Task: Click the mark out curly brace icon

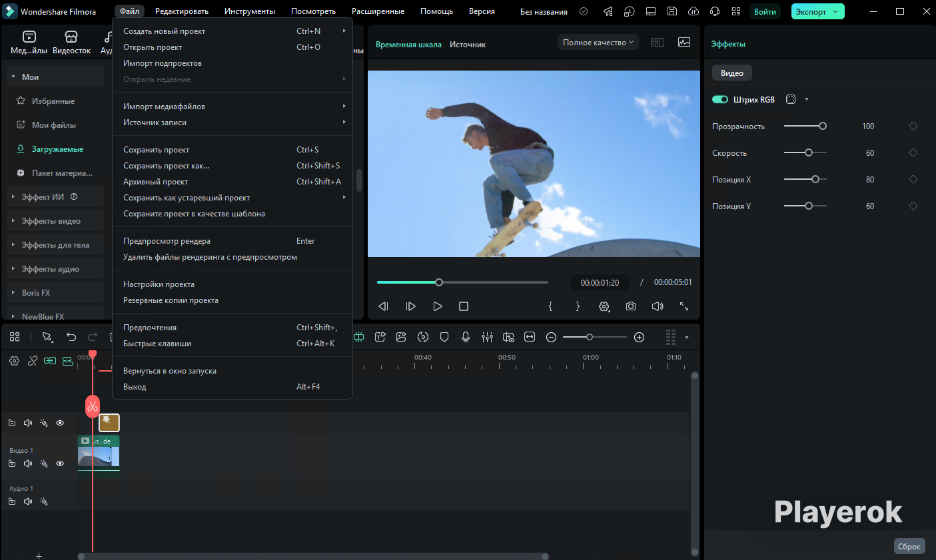Action: (x=578, y=306)
